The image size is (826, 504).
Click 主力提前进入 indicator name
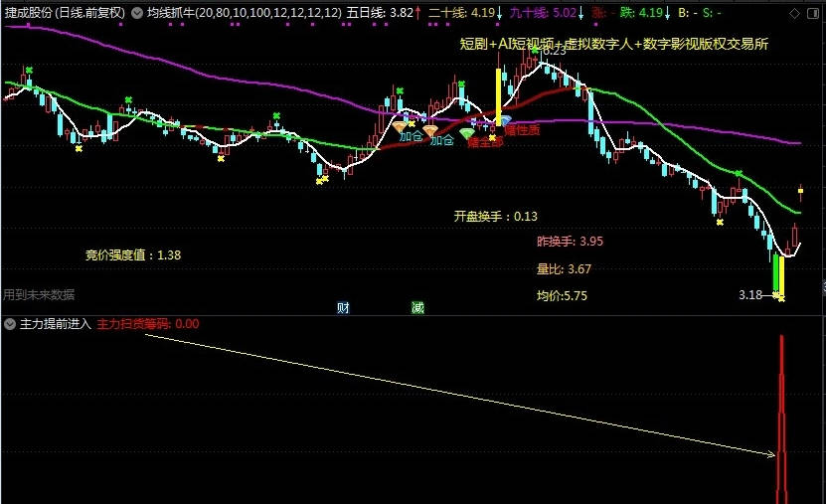coord(56,324)
